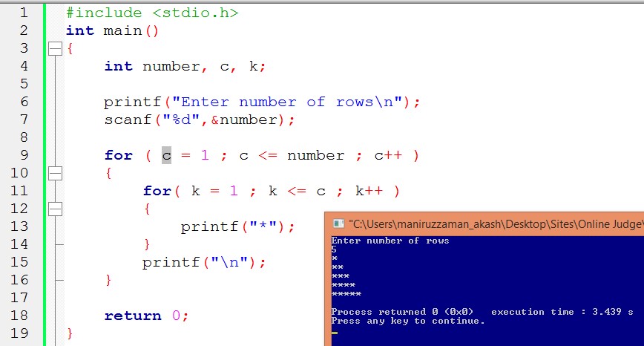Click line number 9 in the gutter

[x=24, y=155]
